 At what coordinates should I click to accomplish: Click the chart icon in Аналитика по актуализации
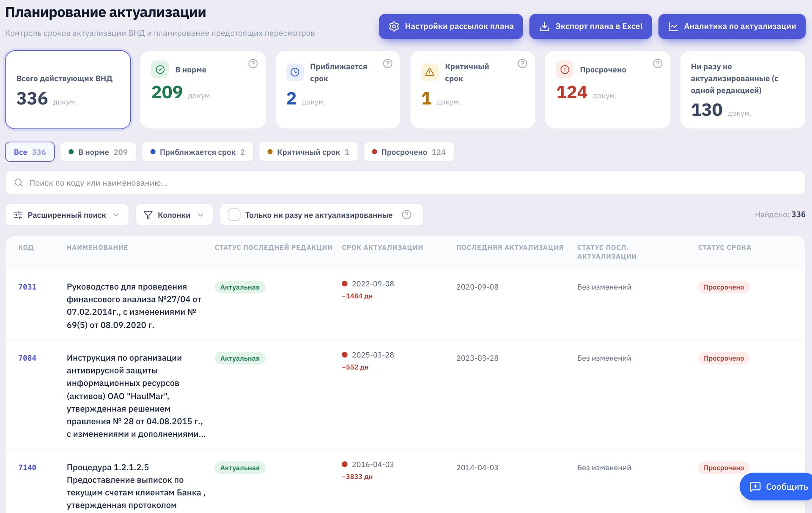[673, 26]
